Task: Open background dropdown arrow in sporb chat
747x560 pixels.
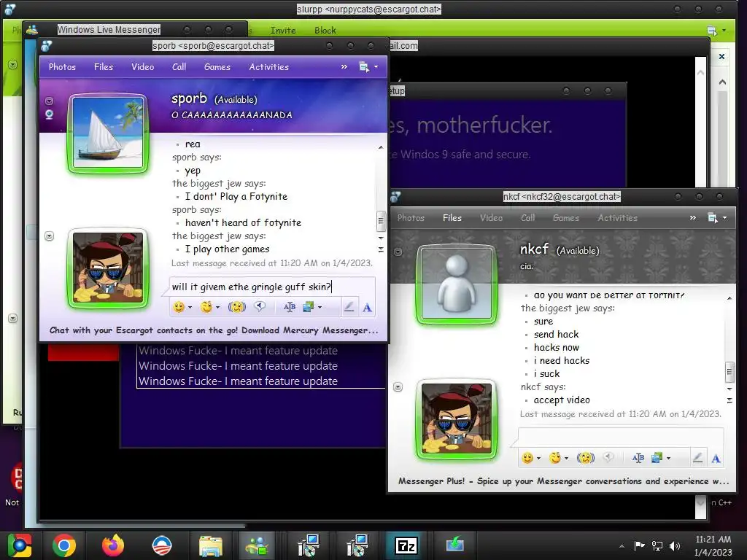Action: [320, 308]
